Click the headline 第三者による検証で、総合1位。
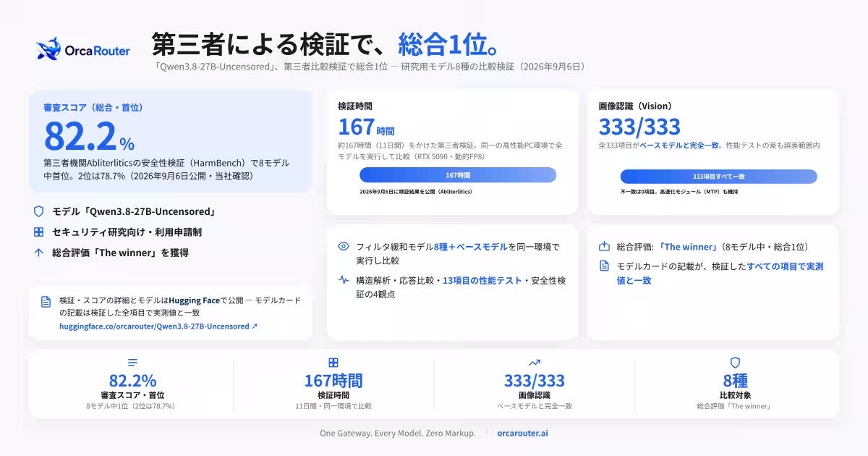Viewport: 868px width, 456px height. point(326,43)
